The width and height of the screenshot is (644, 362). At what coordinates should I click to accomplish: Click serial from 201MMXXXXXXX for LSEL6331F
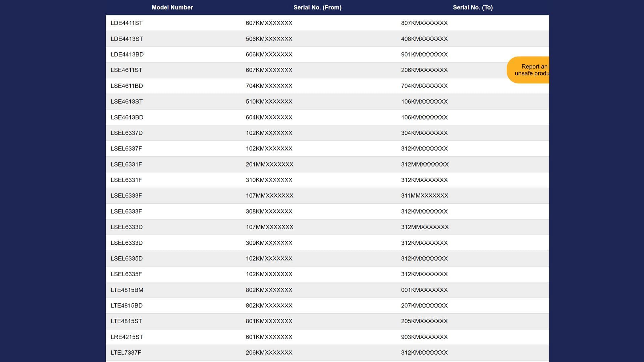click(269, 164)
